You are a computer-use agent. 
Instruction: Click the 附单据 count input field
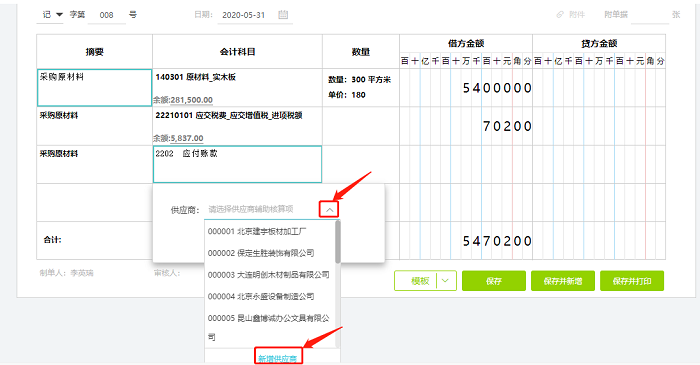[650, 15]
